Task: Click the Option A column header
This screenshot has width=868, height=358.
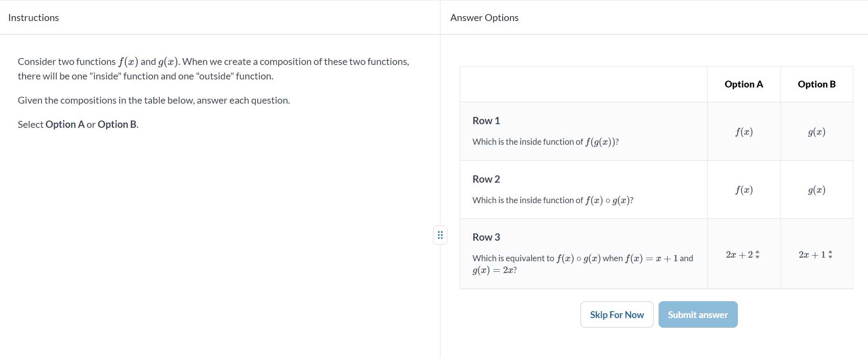Action: 744,84
